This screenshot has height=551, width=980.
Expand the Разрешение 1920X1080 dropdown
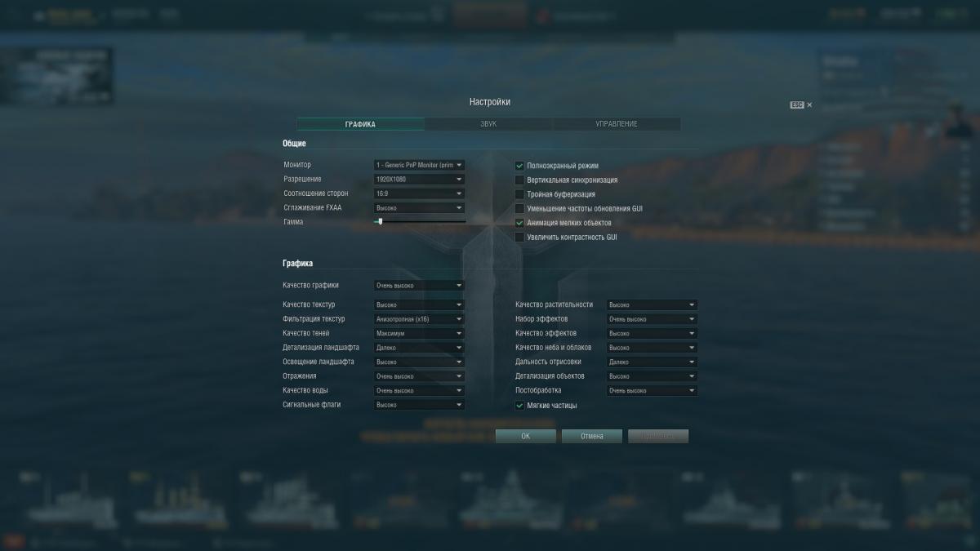pyautogui.click(x=419, y=180)
